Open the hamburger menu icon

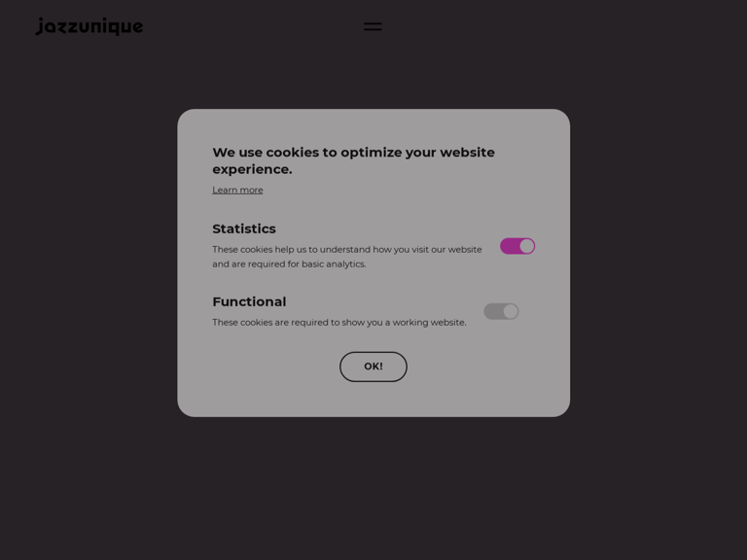(x=373, y=26)
